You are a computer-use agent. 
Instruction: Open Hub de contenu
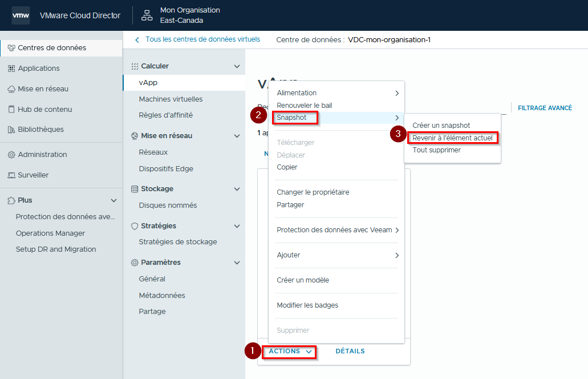point(44,109)
